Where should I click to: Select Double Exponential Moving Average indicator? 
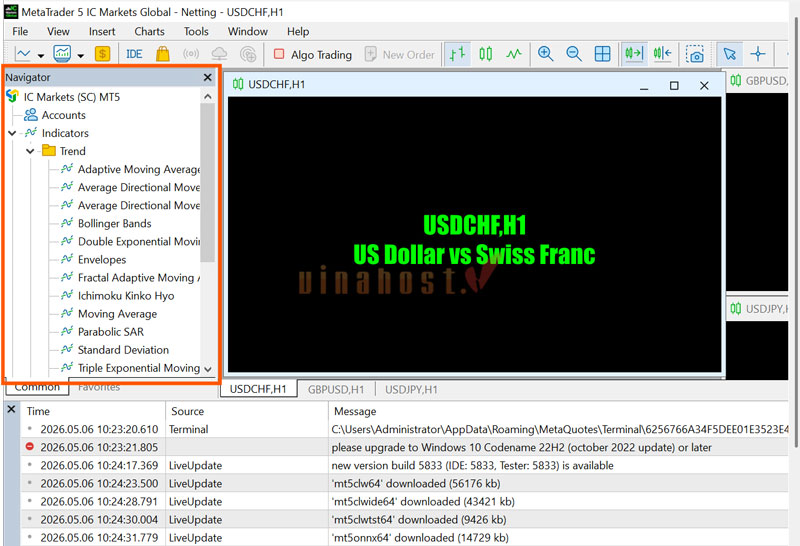click(x=138, y=241)
